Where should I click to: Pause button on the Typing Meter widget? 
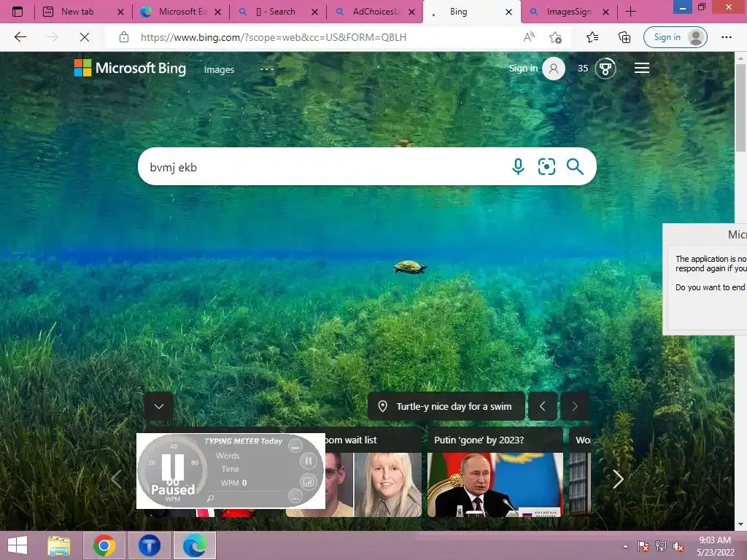[309, 461]
